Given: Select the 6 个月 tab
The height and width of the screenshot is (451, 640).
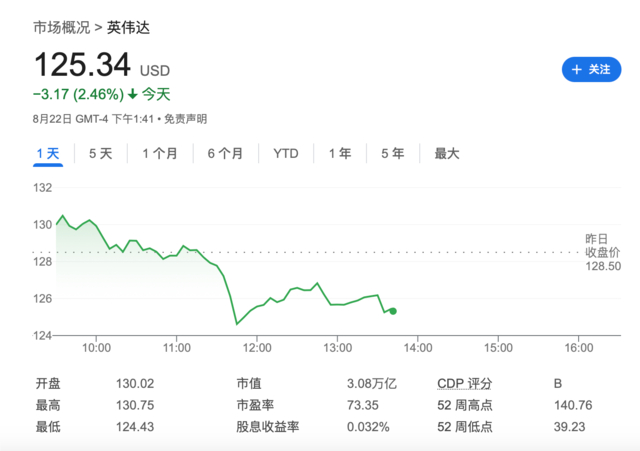Looking at the screenshot, I should pos(225,154).
